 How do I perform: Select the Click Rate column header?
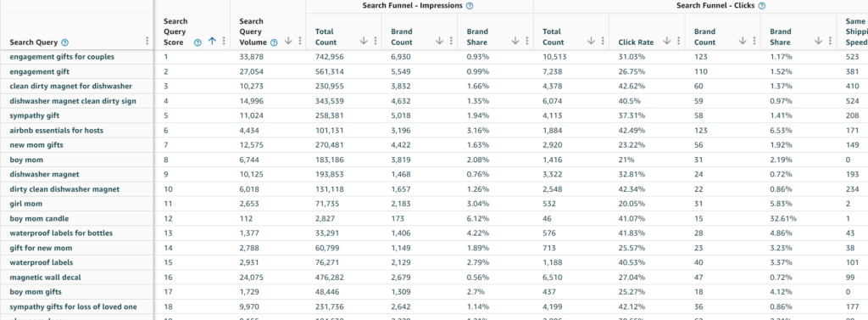click(x=636, y=42)
